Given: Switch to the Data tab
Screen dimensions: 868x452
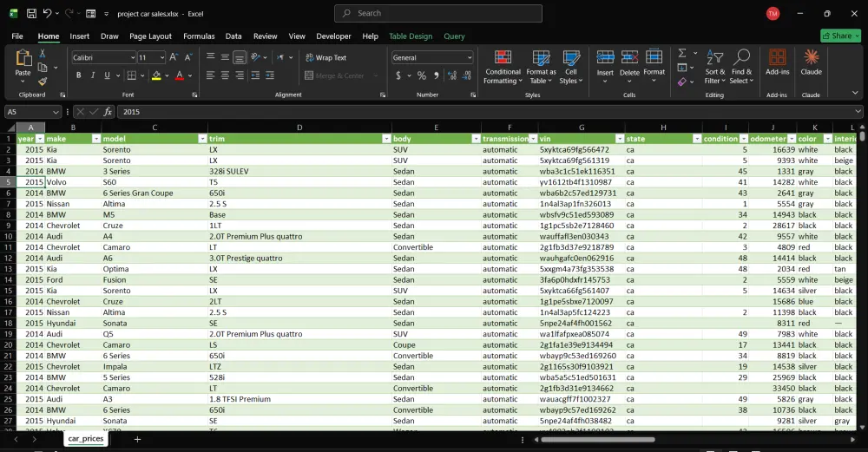Looking at the screenshot, I should point(233,36).
